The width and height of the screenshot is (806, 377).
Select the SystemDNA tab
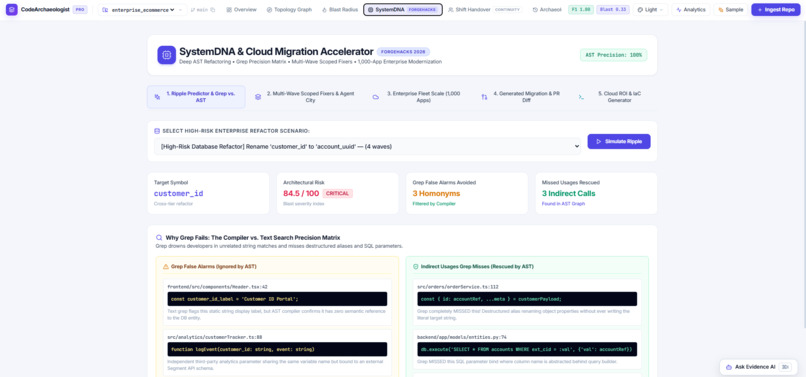tap(402, 10)
